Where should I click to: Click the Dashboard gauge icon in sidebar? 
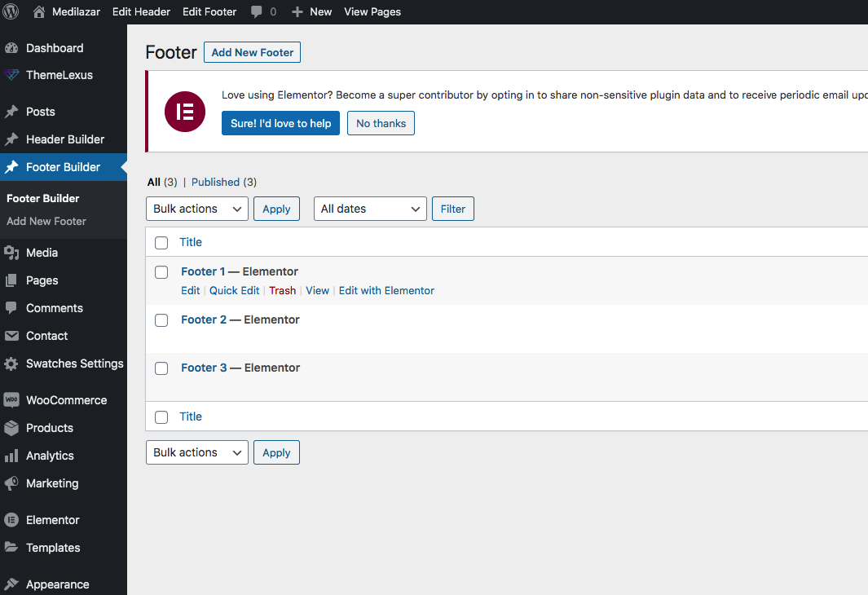click(x=11, y=48)
